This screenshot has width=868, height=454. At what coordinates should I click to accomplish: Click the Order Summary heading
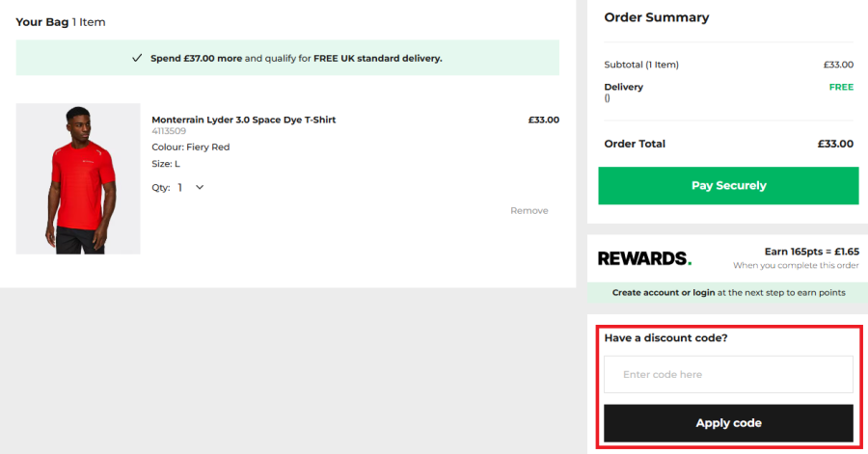tap(656, 17)
